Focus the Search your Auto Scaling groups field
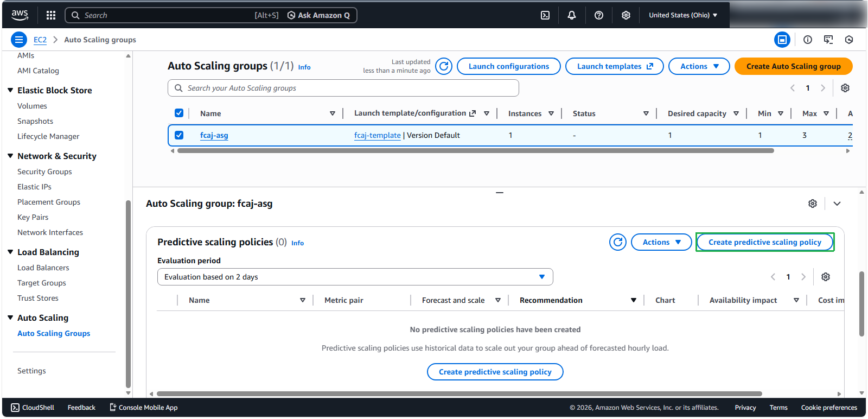This screenshot has height=419, width=868. pyautogui.click(x=343, y=88)
